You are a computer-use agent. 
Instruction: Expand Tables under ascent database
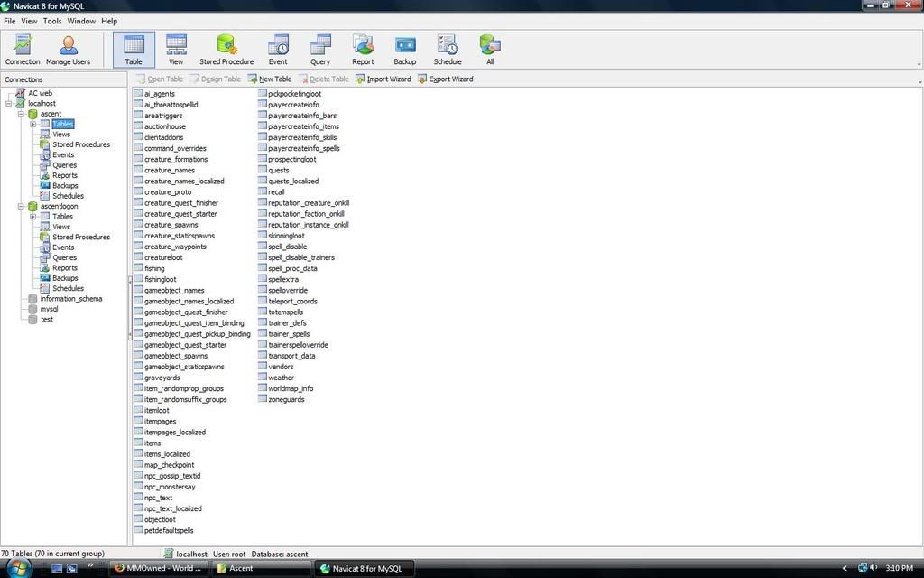coord(33,125)
